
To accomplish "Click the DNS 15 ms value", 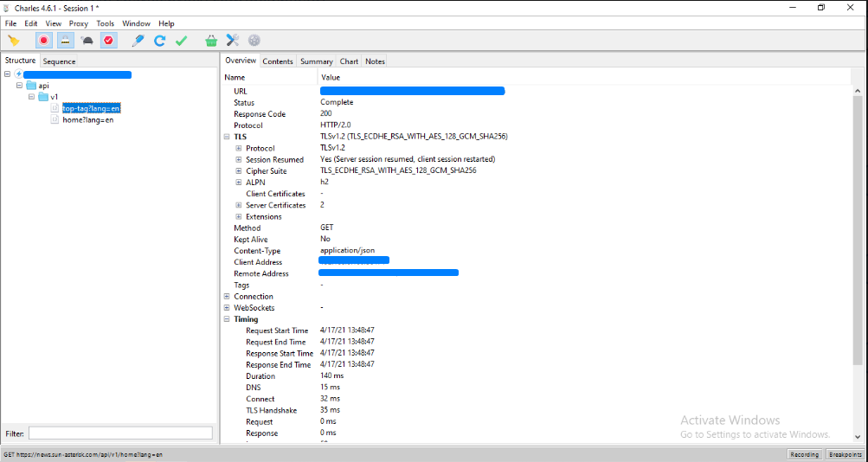I will [330, 388].
